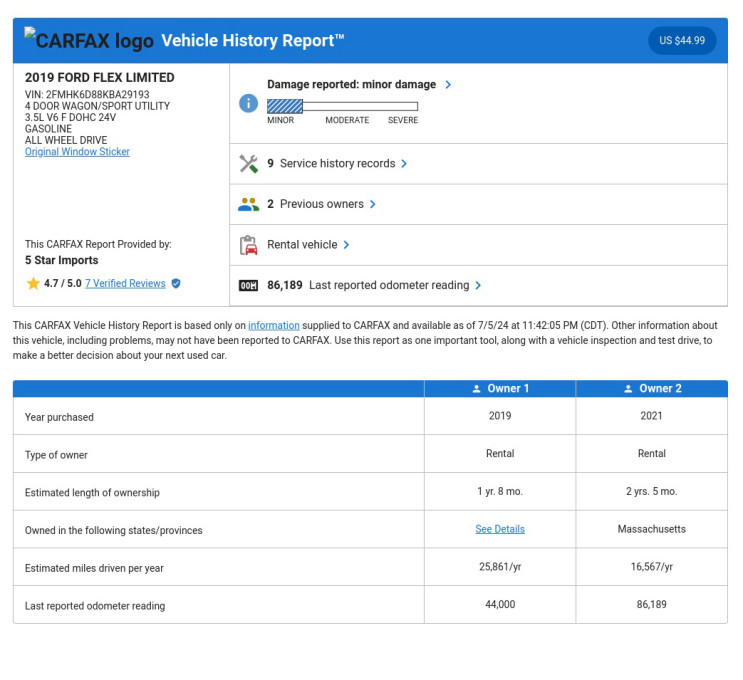
Task: Click the gold star rating icon
Action: coord(33,284)
